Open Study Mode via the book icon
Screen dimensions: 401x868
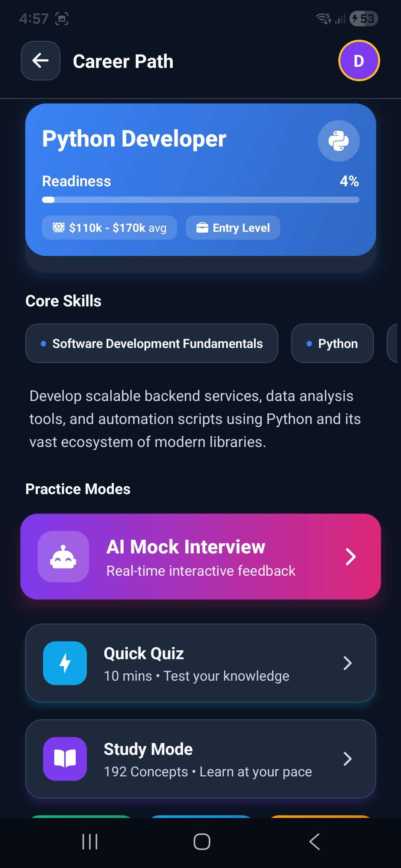point(65,759)
